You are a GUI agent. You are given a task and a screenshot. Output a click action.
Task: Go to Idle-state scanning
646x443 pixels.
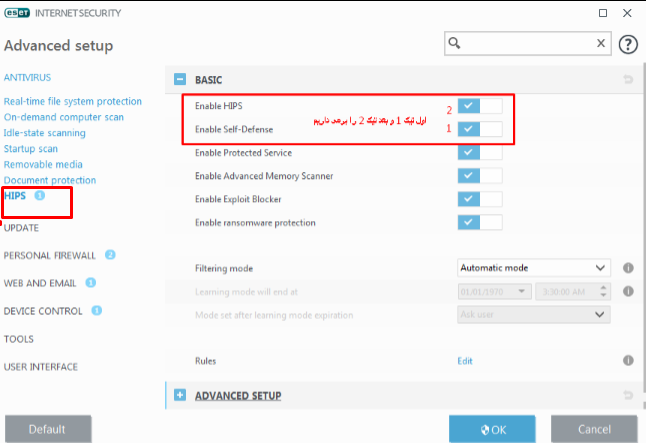coord(45,133)
